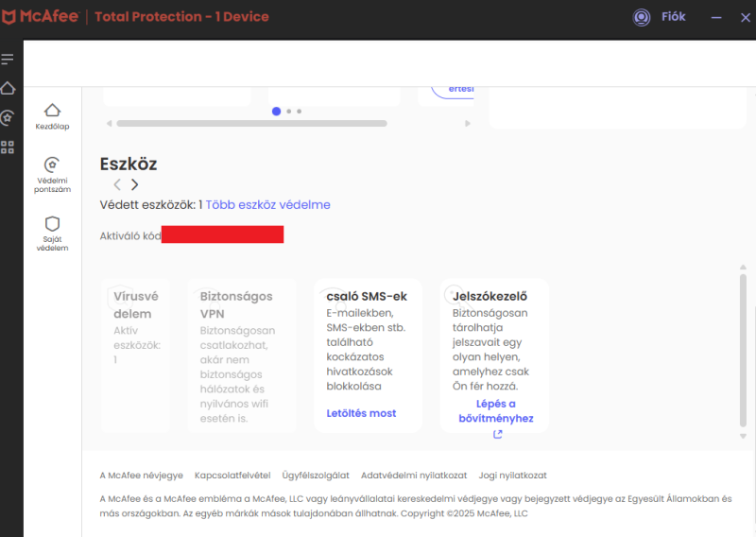Click the Vírusvédelem card
This screenshot has height=537, width=756.
(135, 355)
